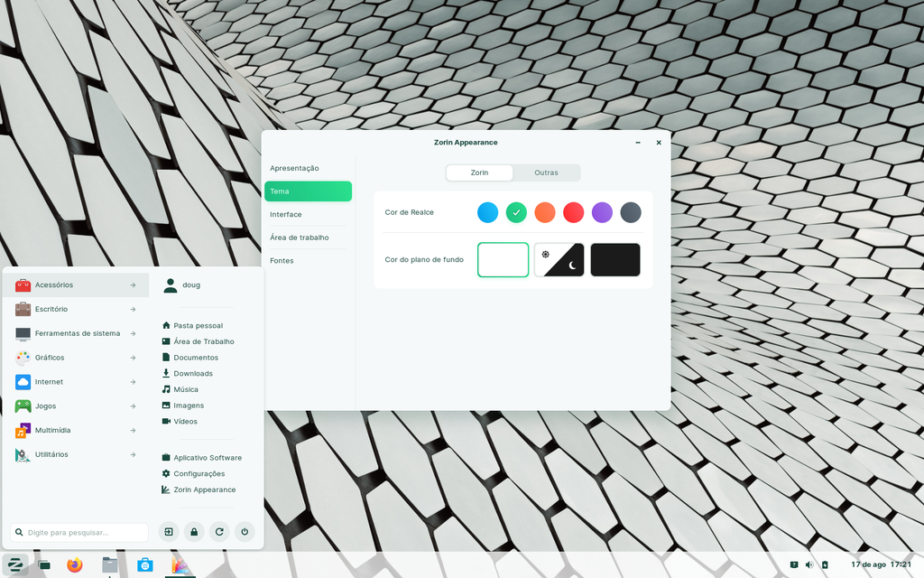Viewport: 924px width, 578px height.
Task: Click the Jogos gamepad icon
Action: tap(23, 406)
